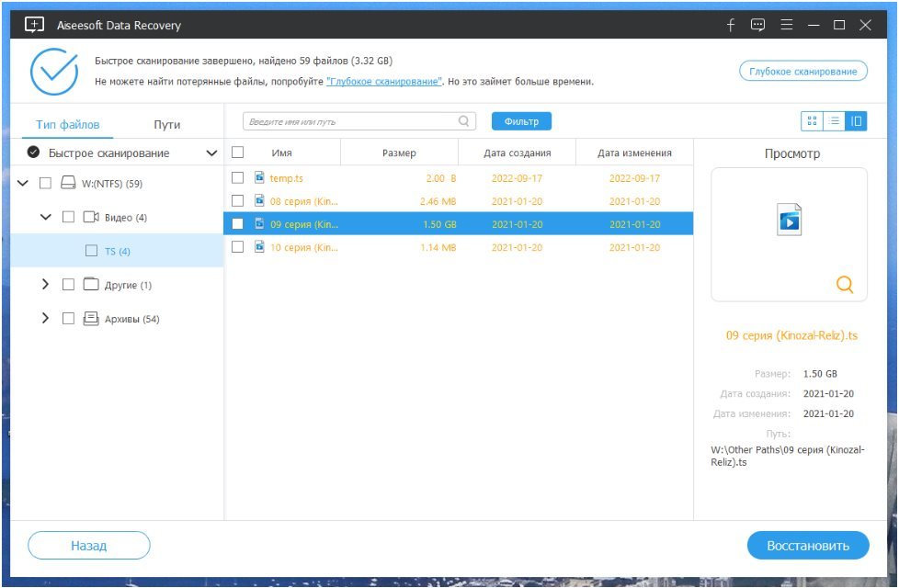Image resolution: width=899 pixels, height=588 pixels.
Task: Switch to thumbnail grid view
Action: coord(812,121)
